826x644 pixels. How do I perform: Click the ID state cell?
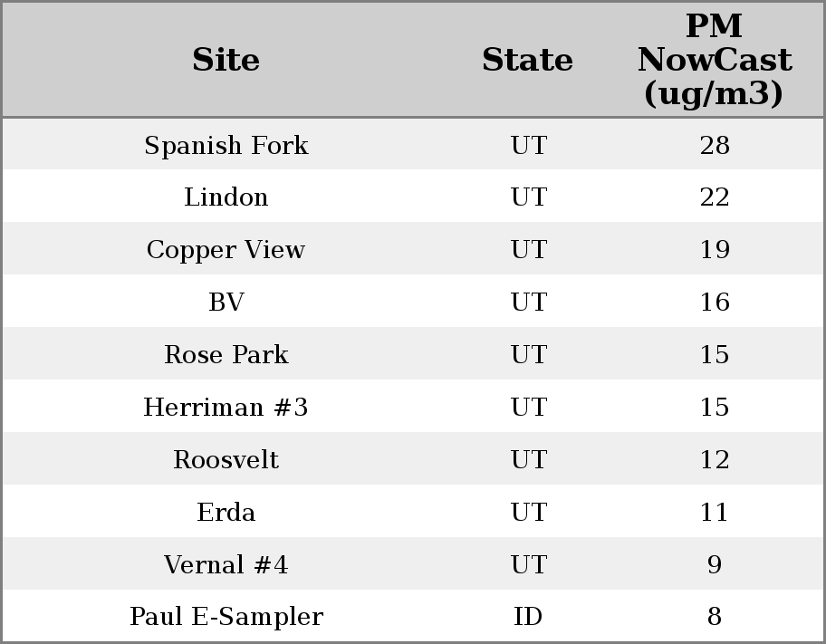(x=528, y=617)
